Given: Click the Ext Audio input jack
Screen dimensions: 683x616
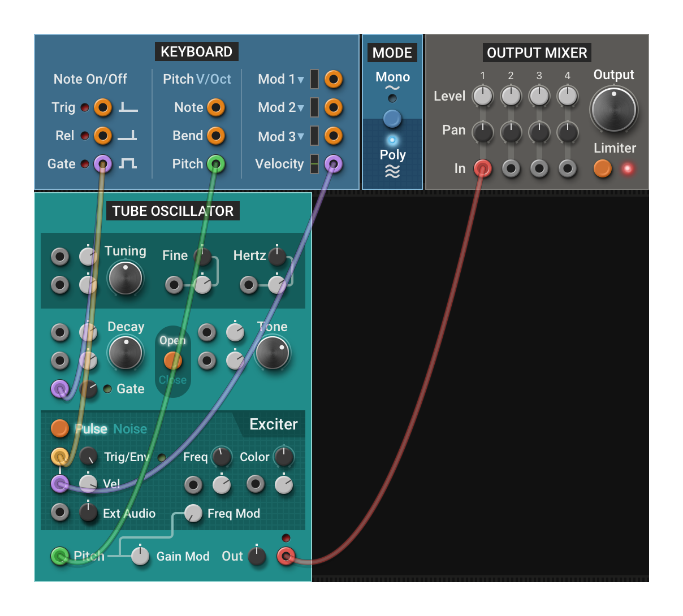Looking at the screenshot, I should point(60,513).
